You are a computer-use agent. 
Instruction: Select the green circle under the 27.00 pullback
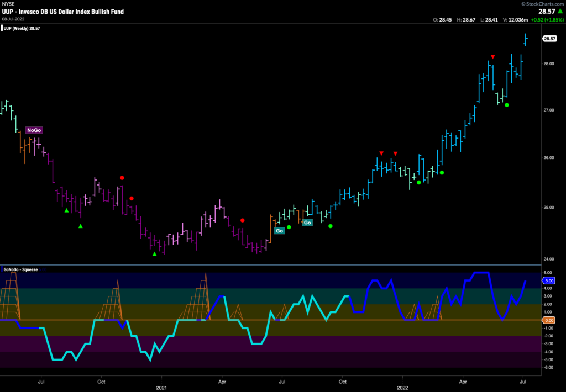point(507,105)
